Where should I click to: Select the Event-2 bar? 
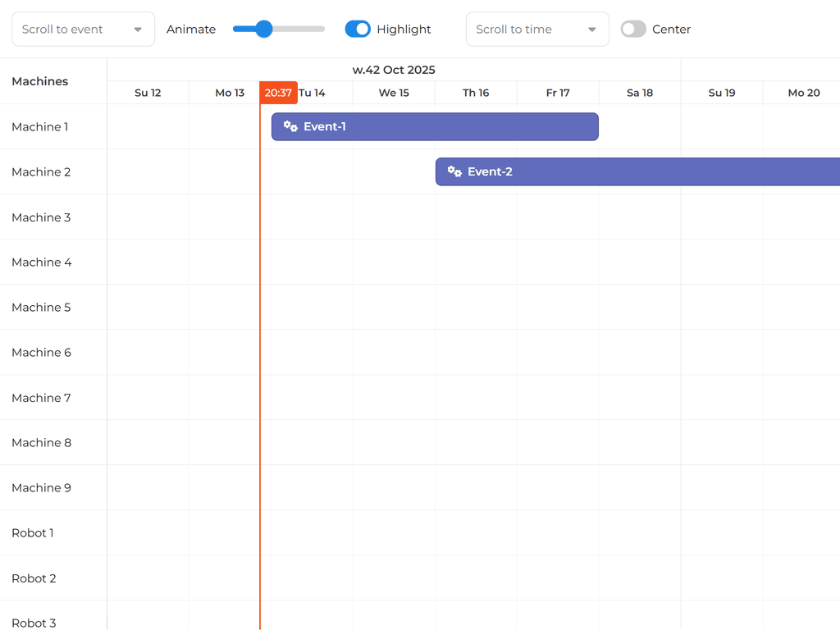640,171
